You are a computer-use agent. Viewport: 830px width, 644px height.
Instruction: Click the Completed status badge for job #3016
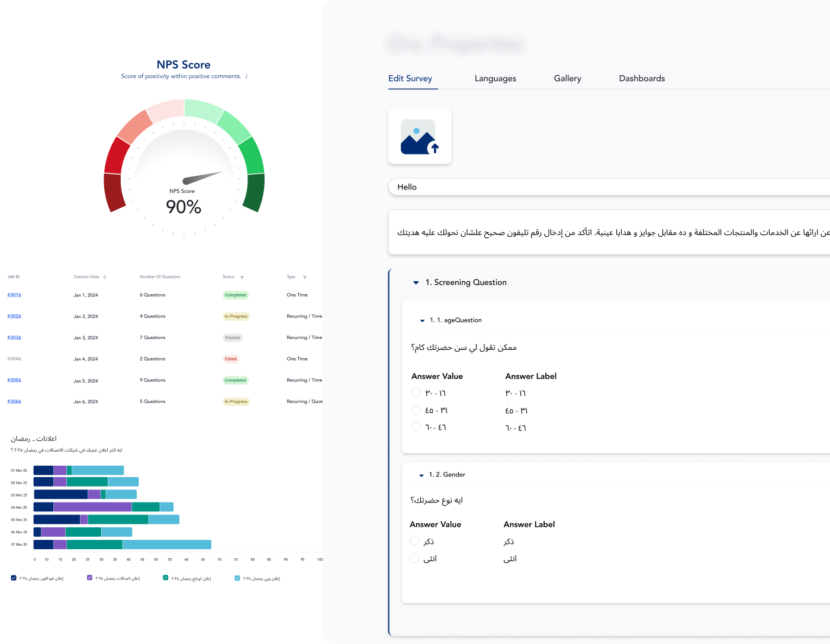235,295
